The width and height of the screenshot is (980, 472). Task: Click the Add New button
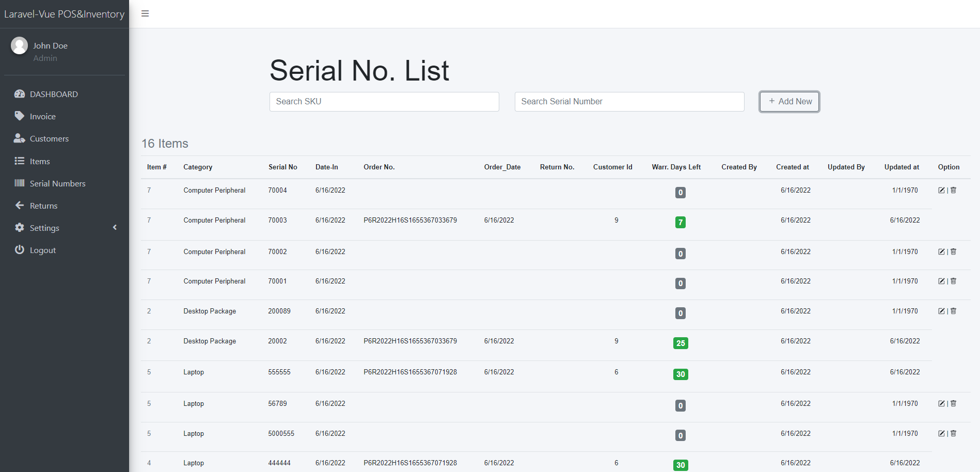click(x=789, y=101)
